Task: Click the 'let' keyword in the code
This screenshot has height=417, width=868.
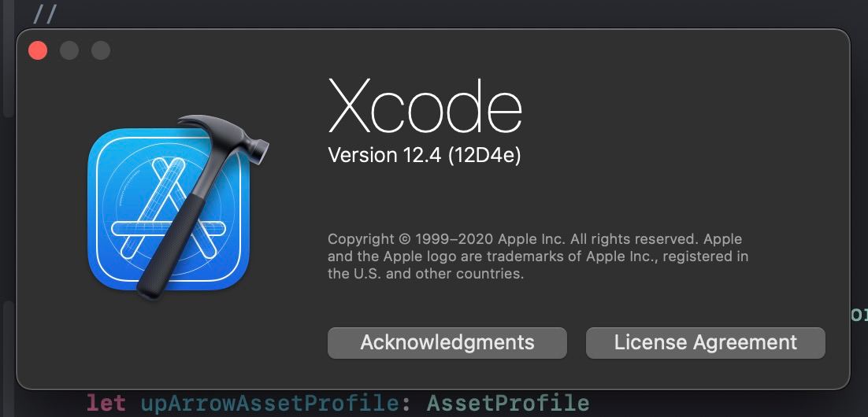Action: point(107,403)
